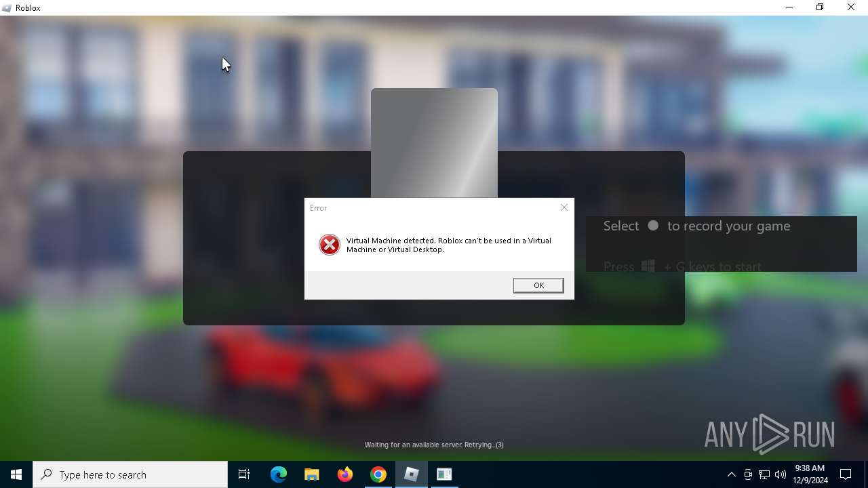
Task: Click the Virtual Machine detected message text
Action: click(449, 245)
